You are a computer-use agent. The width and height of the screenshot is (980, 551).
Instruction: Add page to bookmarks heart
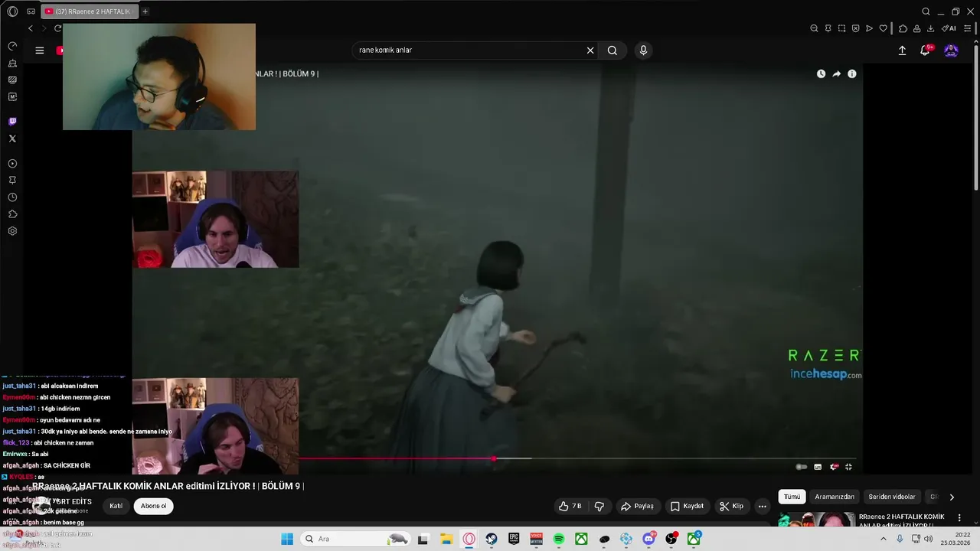tap(883, 28)
